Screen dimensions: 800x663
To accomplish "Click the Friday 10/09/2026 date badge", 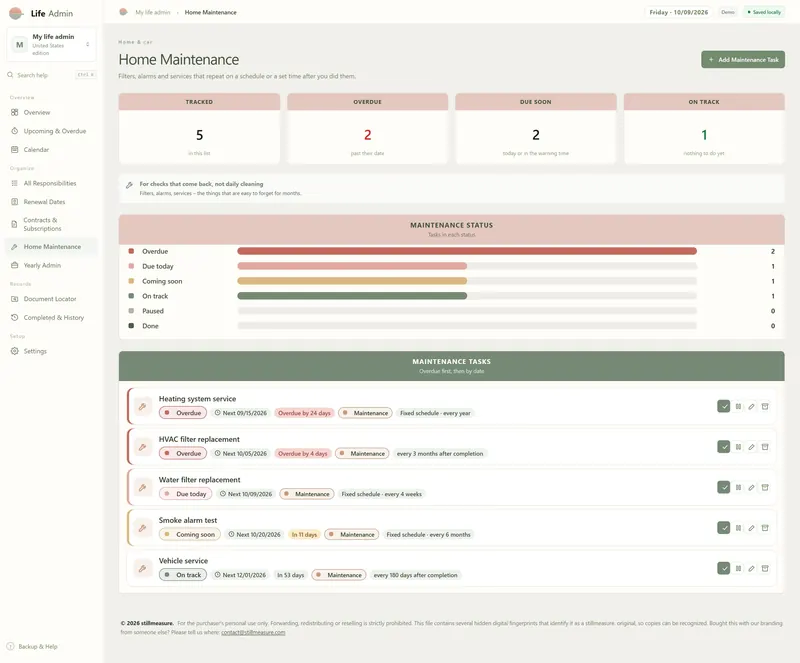I will (x=679, y=12).
